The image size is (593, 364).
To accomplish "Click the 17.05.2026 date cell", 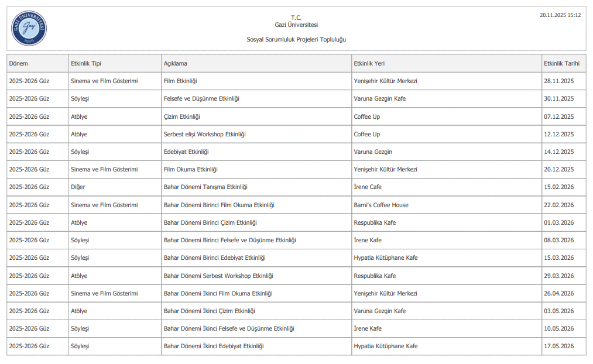I will pyautogui.click(x=558, y=346).
